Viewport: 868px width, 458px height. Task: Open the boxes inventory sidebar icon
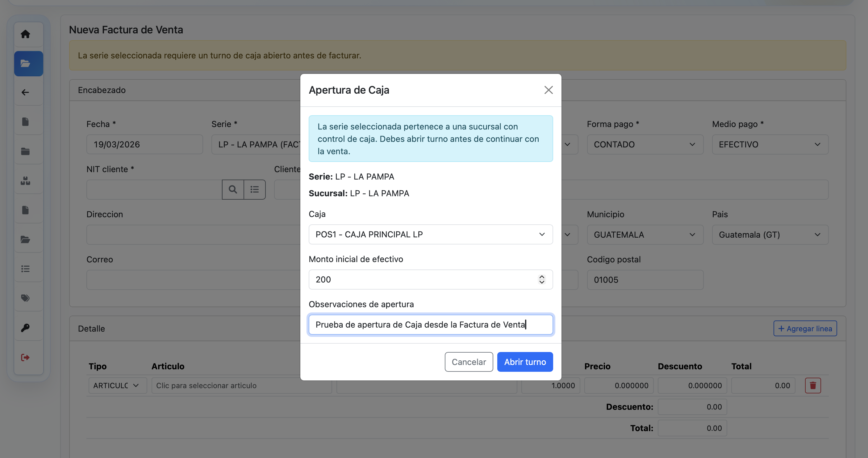(x=25, y=181)
